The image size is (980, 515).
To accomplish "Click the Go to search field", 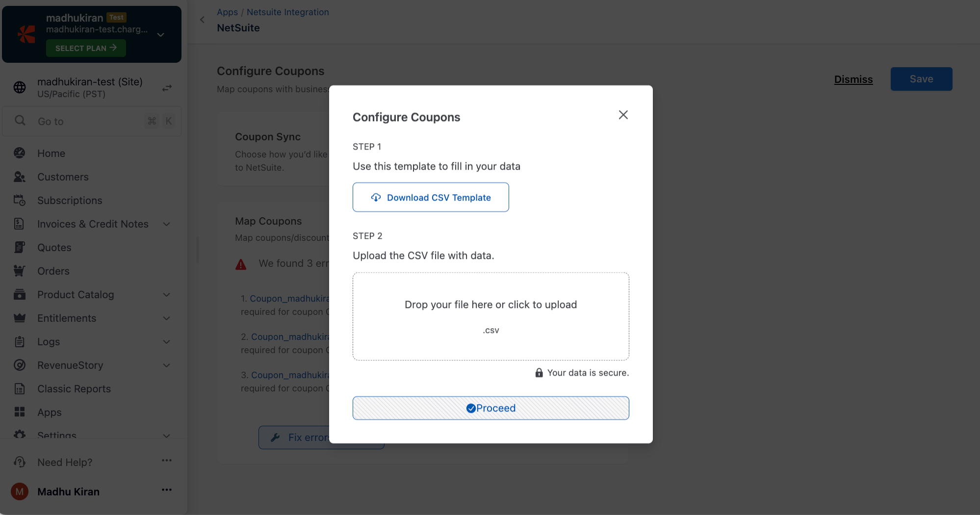I will click(88, 121).
